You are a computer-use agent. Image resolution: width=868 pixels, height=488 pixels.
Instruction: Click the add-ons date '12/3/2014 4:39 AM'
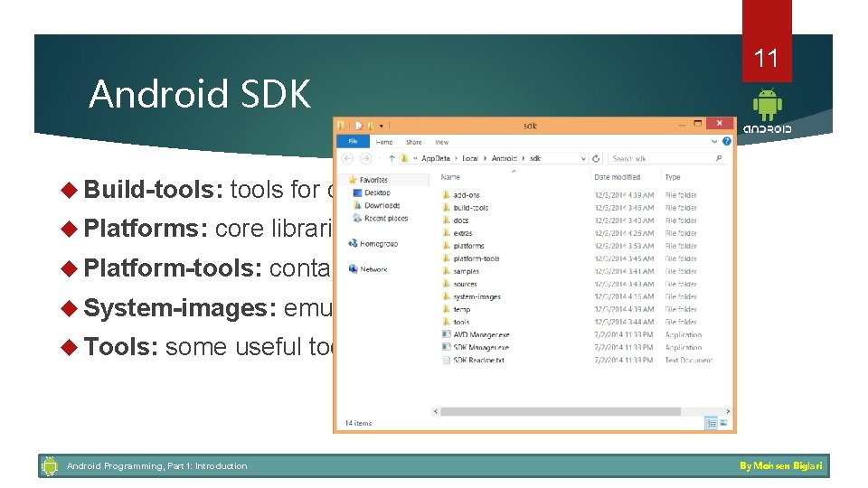[x=624, y=195]
